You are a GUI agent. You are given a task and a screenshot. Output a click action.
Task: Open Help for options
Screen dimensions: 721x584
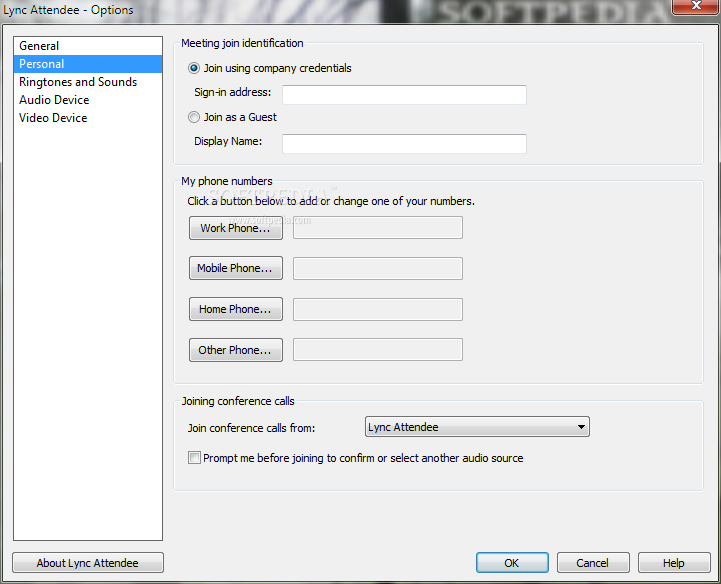pos(674,563)
